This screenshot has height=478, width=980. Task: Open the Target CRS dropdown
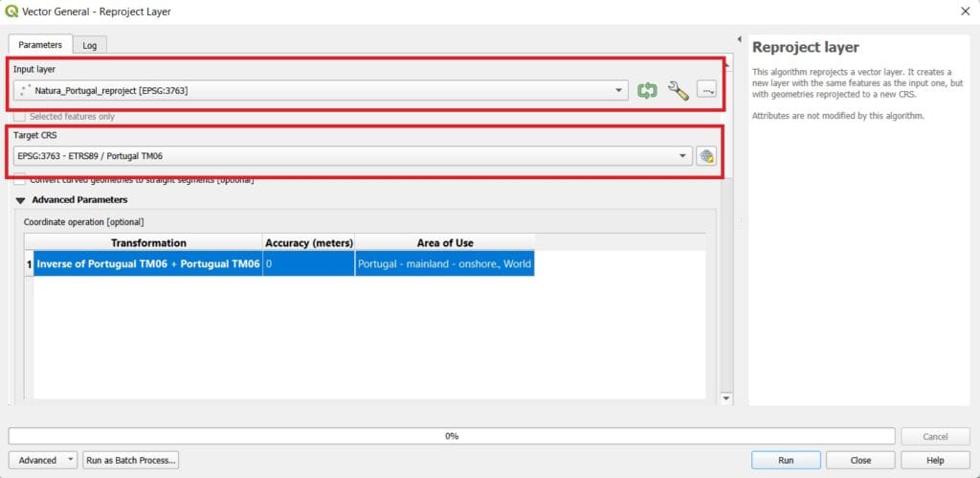[x=353, y=156]
